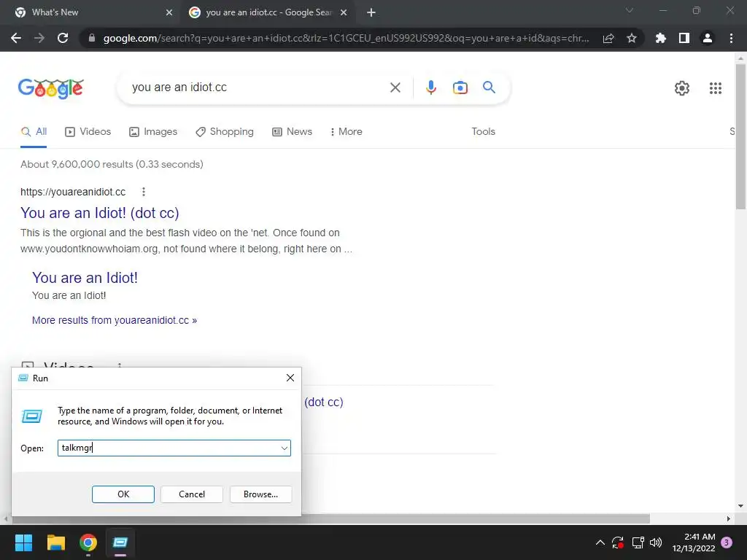Close the Run dialog window
This screenshot has height=560, width=747.
(x=290, y=378)
